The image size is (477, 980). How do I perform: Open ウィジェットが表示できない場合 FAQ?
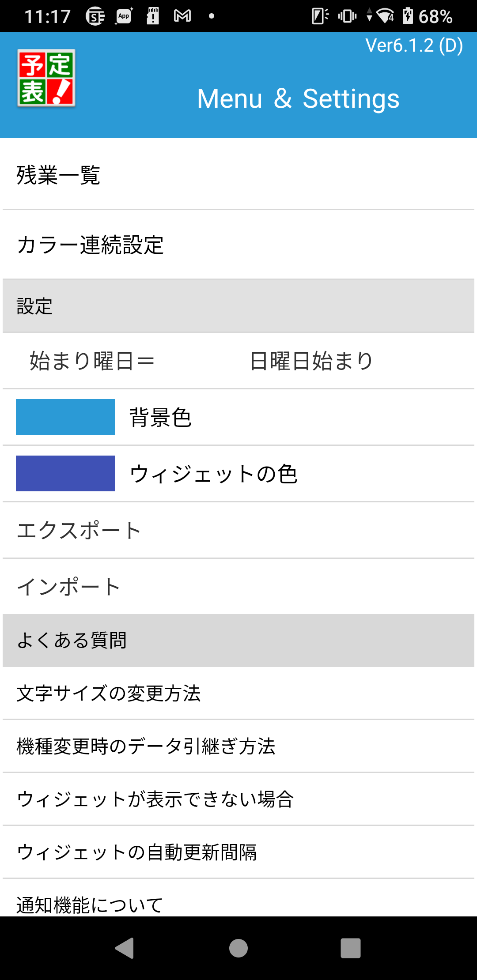[x=238, y=799]
